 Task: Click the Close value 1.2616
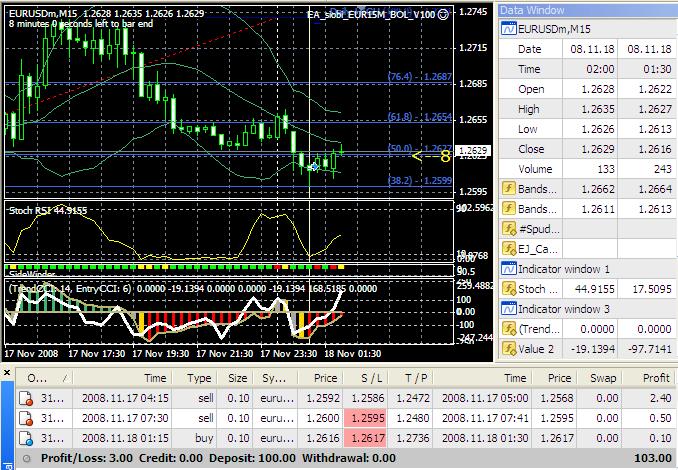point(655,149)
